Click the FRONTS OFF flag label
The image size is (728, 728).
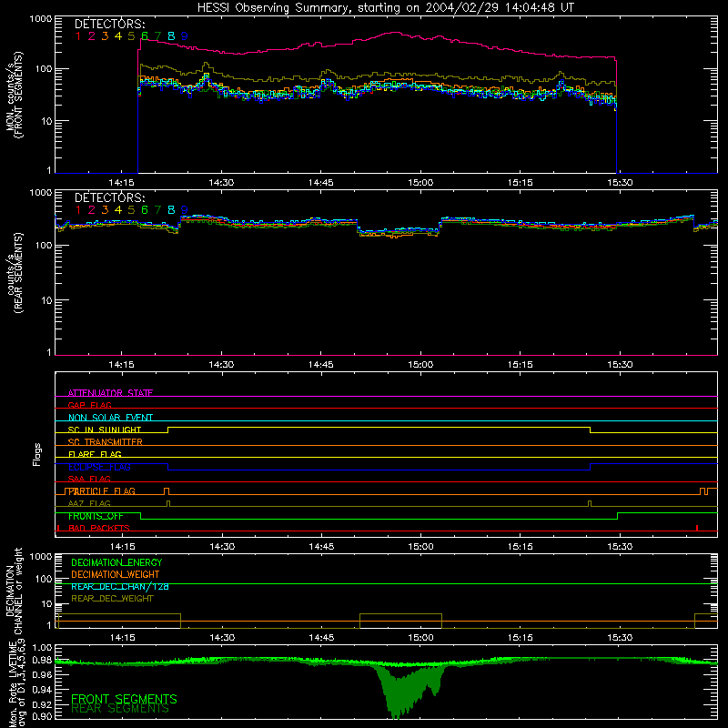96,516
